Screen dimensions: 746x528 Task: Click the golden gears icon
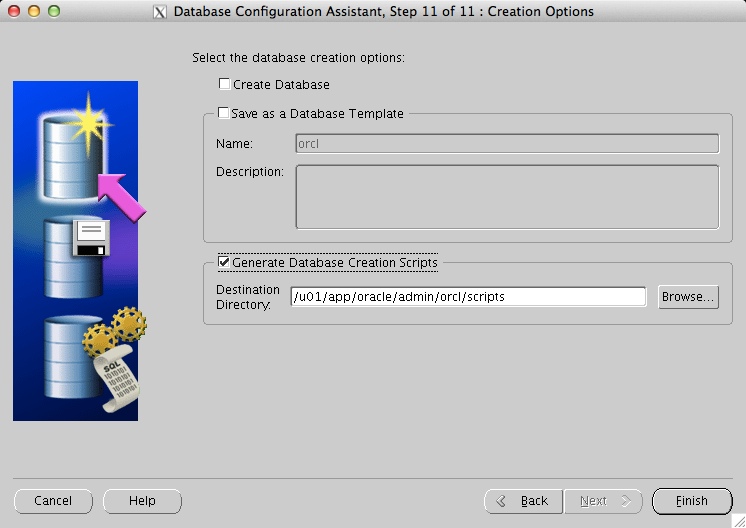coord(115,332)
